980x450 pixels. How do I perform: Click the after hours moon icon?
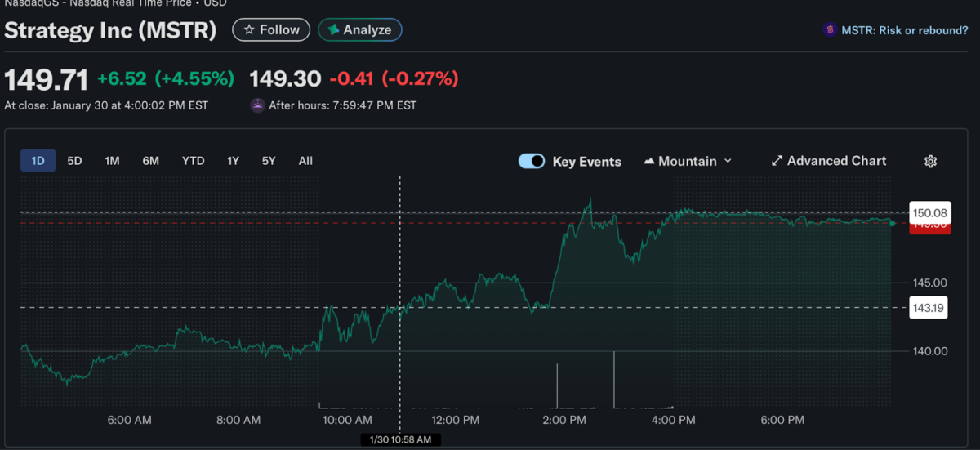257,105
